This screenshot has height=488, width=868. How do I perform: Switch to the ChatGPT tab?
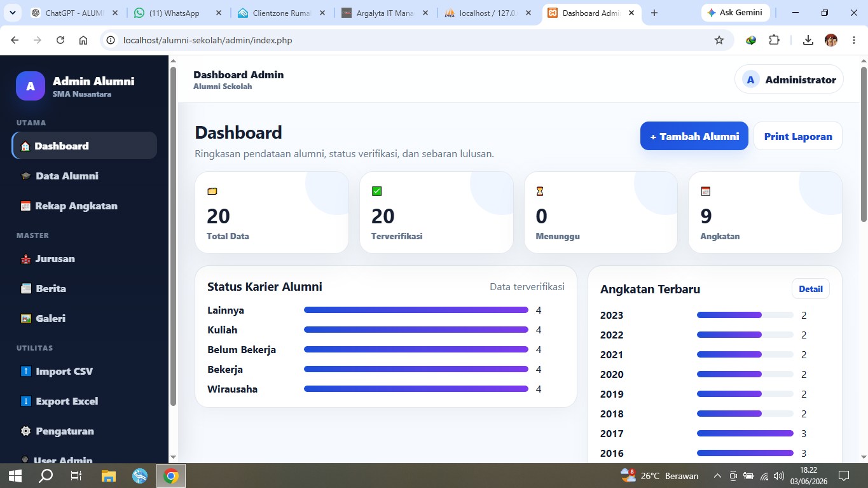(74, 13)
